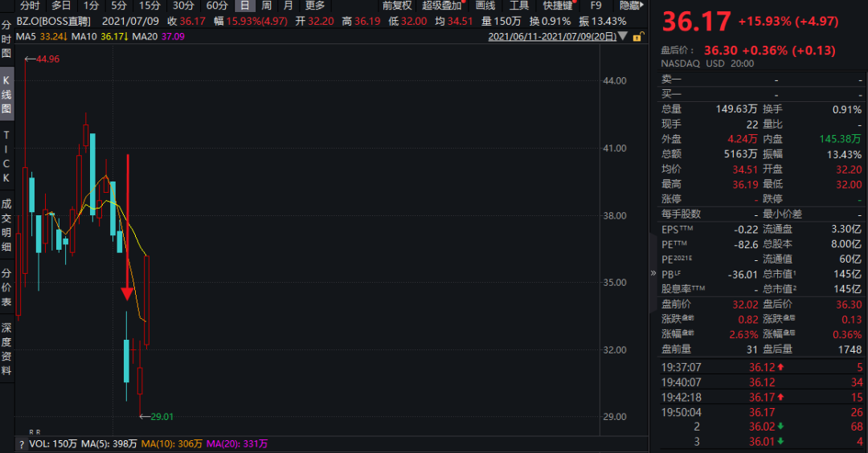868x453 pixels.
Task: Open the 深度资料 sidebar view
Action: [6, 349]
